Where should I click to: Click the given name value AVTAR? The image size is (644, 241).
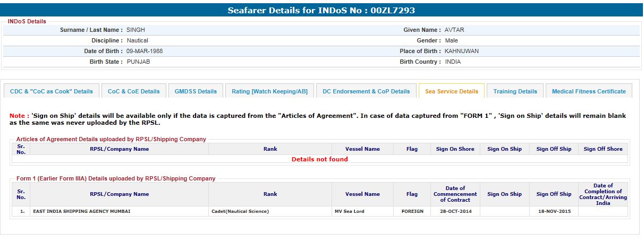click(x=454, y=30)
